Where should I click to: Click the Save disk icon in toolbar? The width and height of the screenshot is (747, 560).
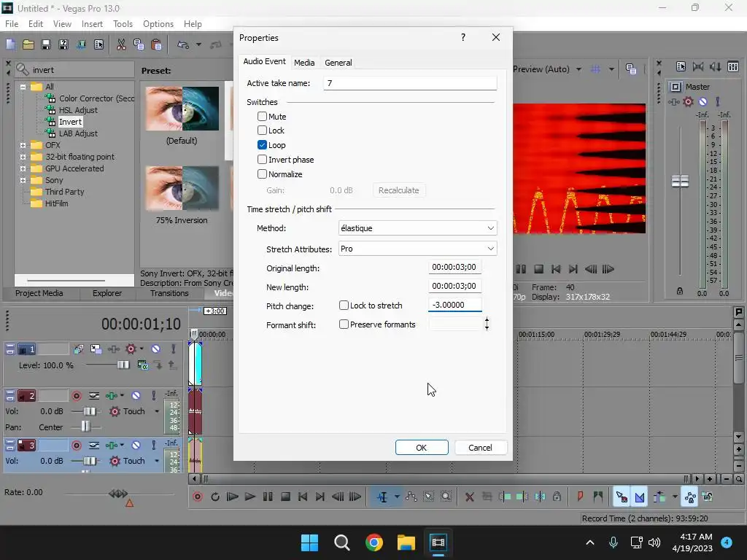pyautogui.click(x=46, y=44)
